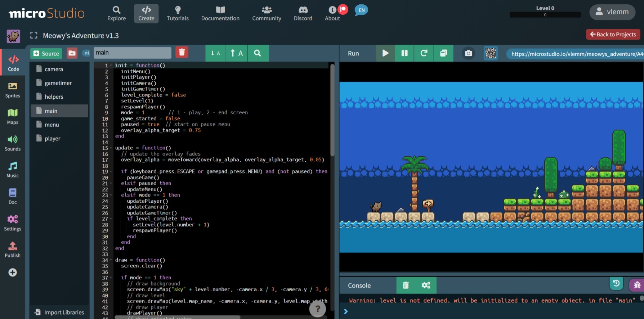Open the player source file
Viewport: 644px width, 319px height.
tap(53, 139)
